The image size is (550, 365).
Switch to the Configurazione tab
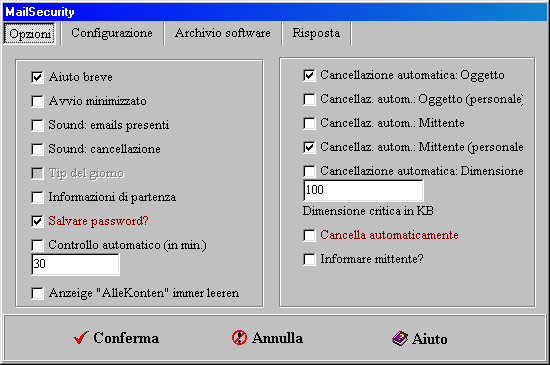coord(112,33)
